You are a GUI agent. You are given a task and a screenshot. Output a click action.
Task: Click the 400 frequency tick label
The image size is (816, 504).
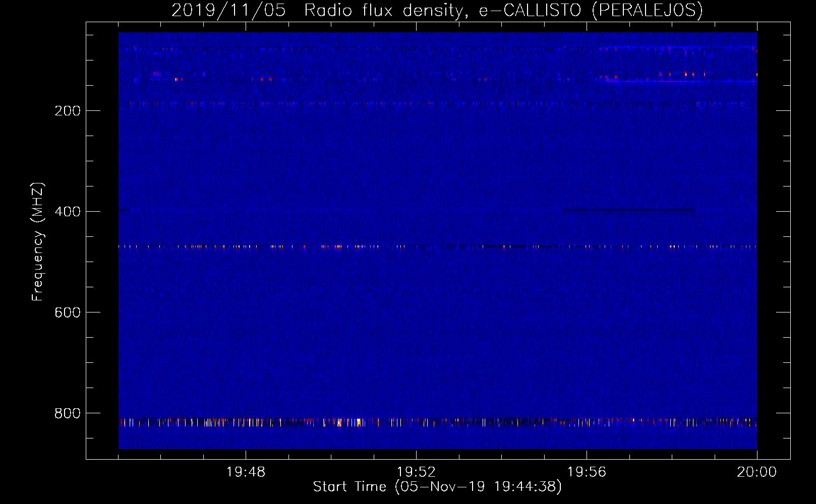[68, 212]
